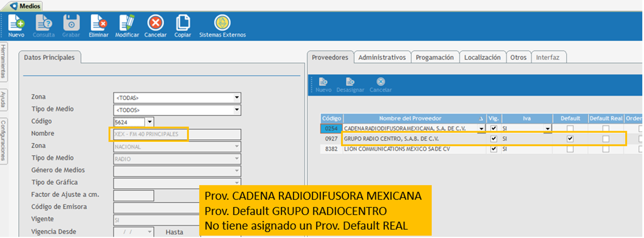644x238 pixels.
Task: Sort by Nombre del Proveedor column header
Action: [415, 119]
